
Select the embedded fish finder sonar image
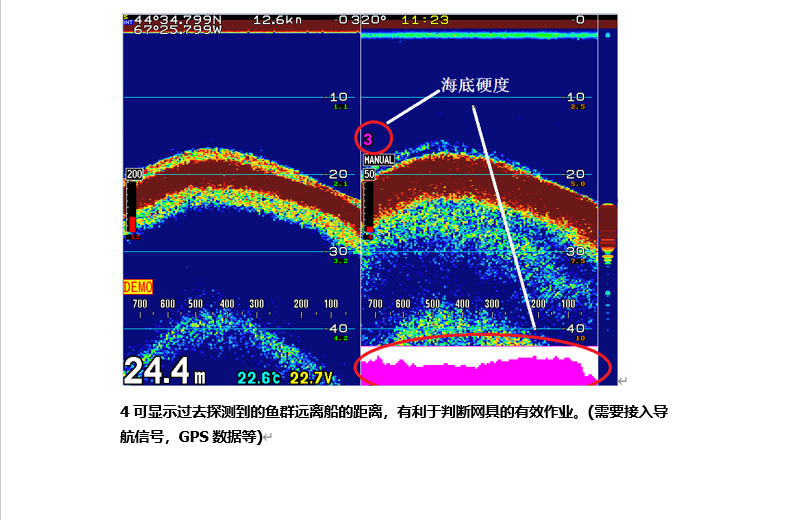(370, 200)
